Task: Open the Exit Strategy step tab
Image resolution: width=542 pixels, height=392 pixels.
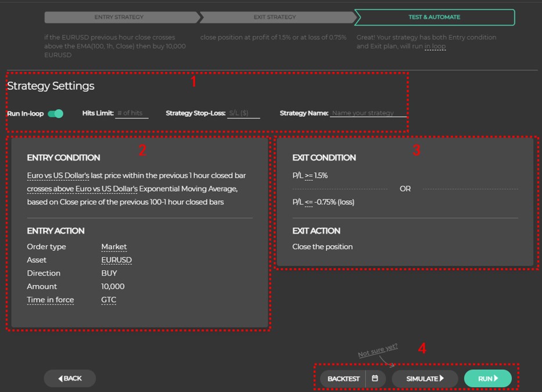Action: click(x=275, y=17)
